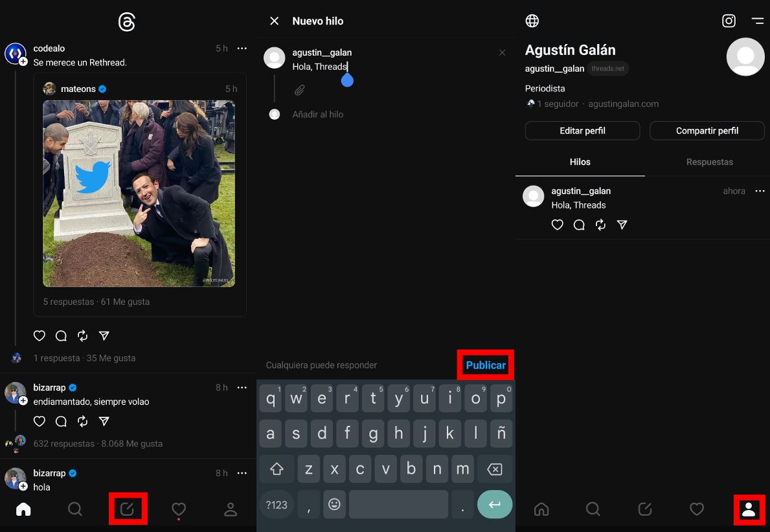
Task: Open three-dot menu on codealo's post
Action: pyautogui.click(x=242, y=49)
